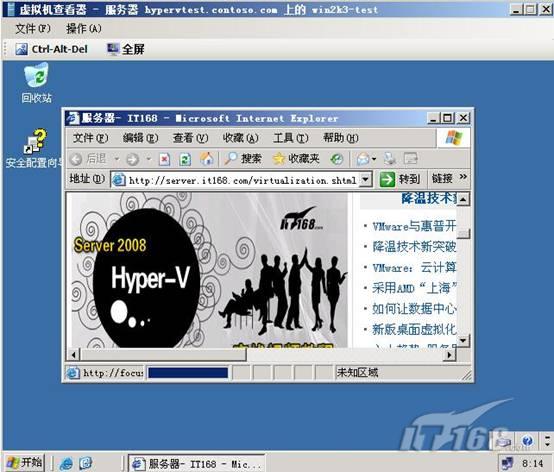Click the Stop loading icon
Image resolution: width=554 pixels, height=472 pixels.
(165, 159)
